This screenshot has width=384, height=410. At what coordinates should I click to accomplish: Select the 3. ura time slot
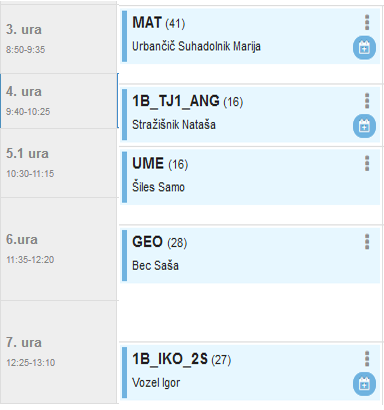click(59, 39)
